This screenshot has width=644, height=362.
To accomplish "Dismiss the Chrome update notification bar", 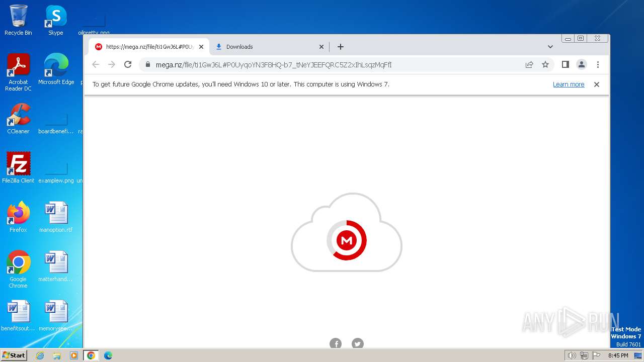I will [x=597, y=84].
